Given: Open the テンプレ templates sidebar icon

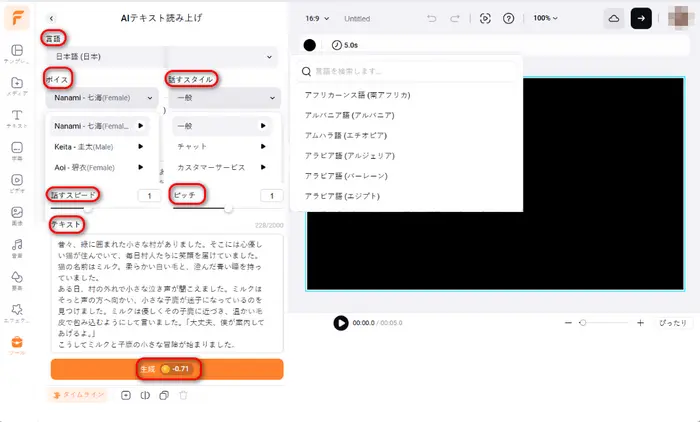Looking at the screenshot, I should pyautogui.click(x=17, y=54).
